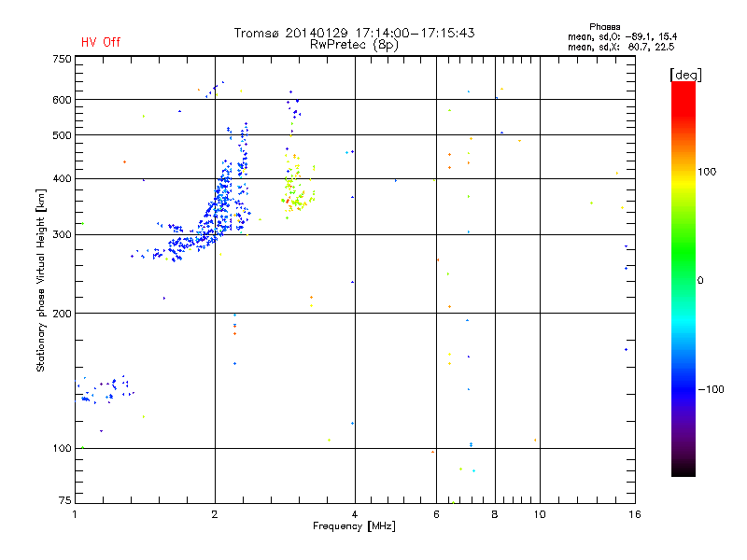Click the 'Tromsø 20140129 17:14:00-17:15:43' title

354,33
